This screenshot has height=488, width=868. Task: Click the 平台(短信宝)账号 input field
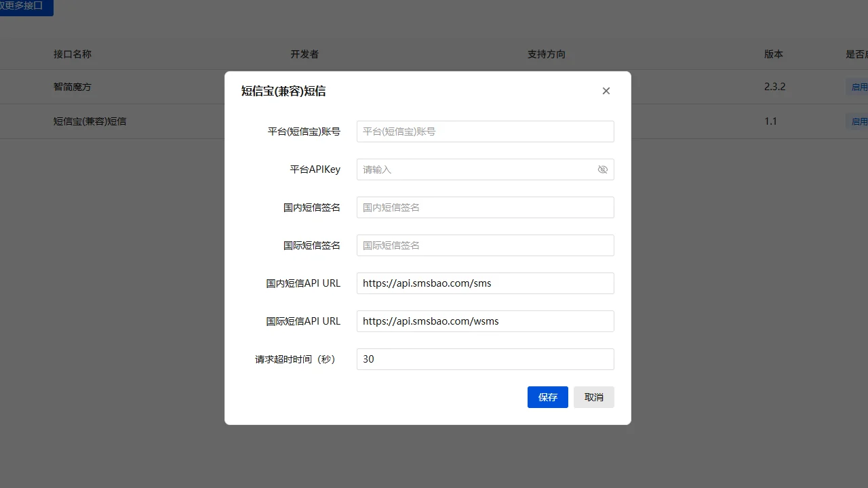[x=486, y=131]
